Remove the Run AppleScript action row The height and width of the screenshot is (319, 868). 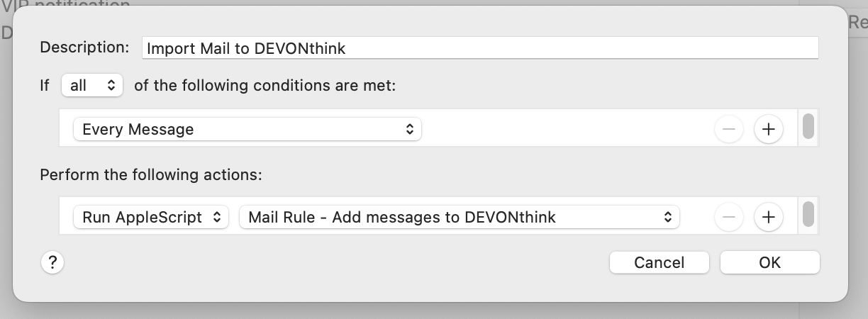(x=729, y=217)
